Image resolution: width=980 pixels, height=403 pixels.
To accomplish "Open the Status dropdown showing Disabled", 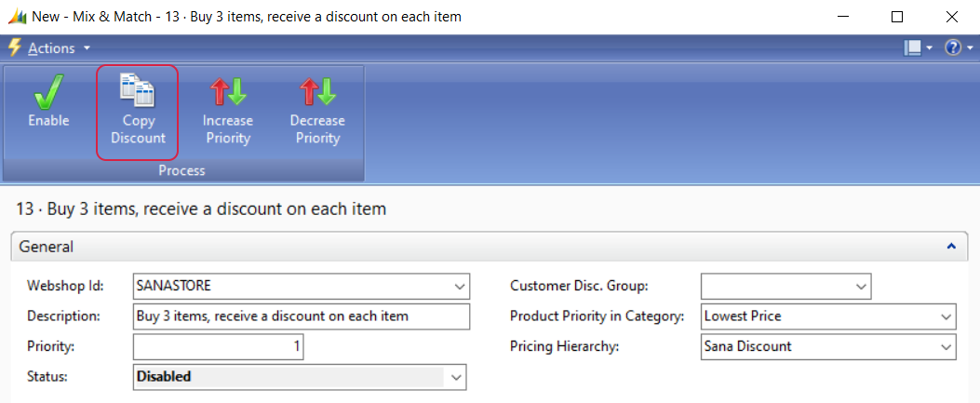I will pos(457,377).
